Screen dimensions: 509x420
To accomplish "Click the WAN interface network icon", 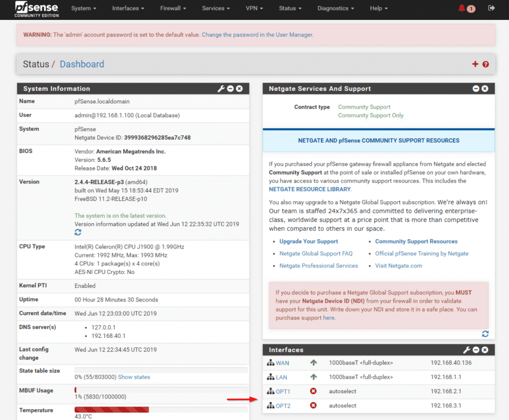I will tap(270, 363).
